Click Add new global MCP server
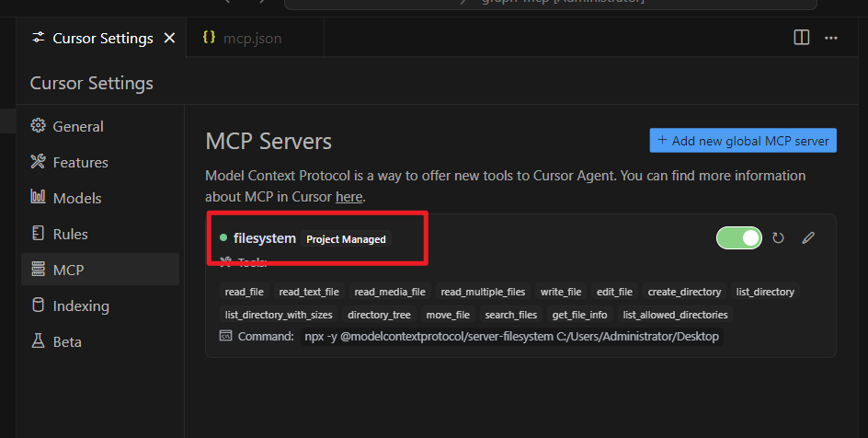Viewport: 868px width, 438px height. (743, 141)
